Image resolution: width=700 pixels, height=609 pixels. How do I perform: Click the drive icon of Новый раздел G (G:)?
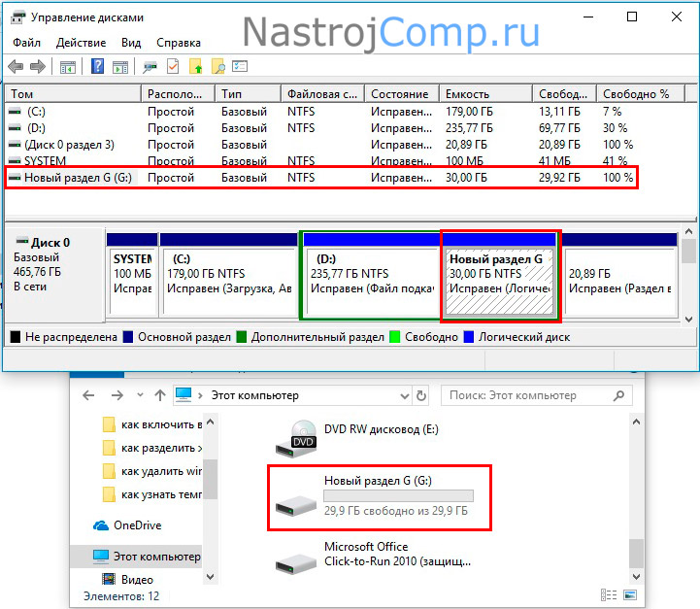pos(296,506)
